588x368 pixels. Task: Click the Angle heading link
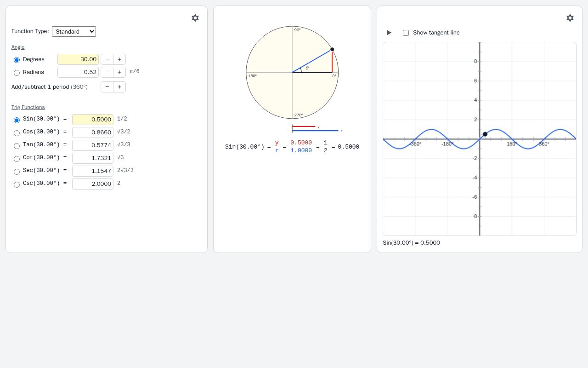tap(18, 47)
